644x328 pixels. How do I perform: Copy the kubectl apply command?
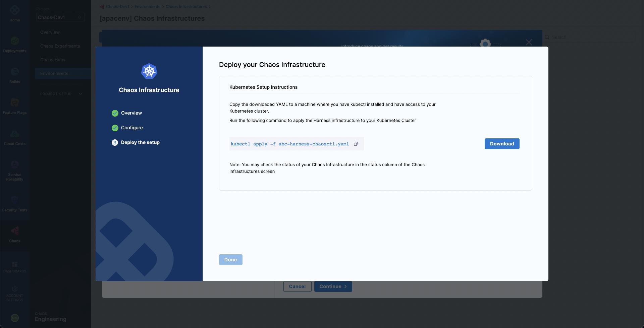[x=356, y=143]
